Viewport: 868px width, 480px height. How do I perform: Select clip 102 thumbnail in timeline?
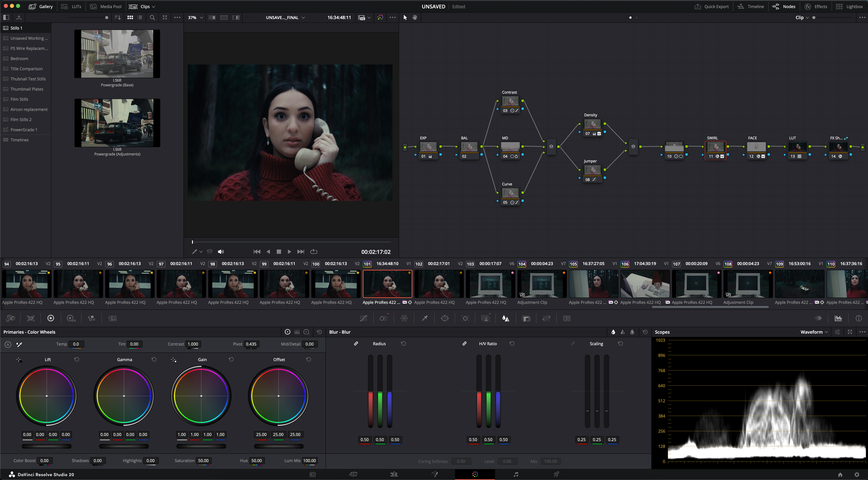tap(439, 284)
